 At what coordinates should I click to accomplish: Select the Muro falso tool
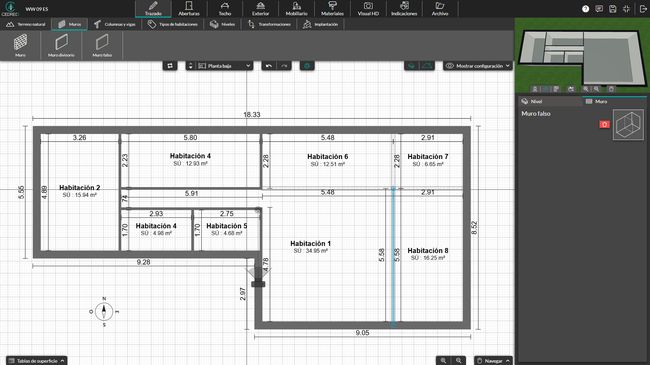[x=102, y=45]
